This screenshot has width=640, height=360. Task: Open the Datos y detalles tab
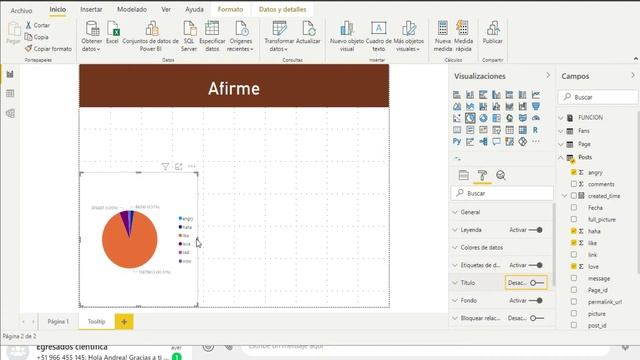click(x=282, y=9)
